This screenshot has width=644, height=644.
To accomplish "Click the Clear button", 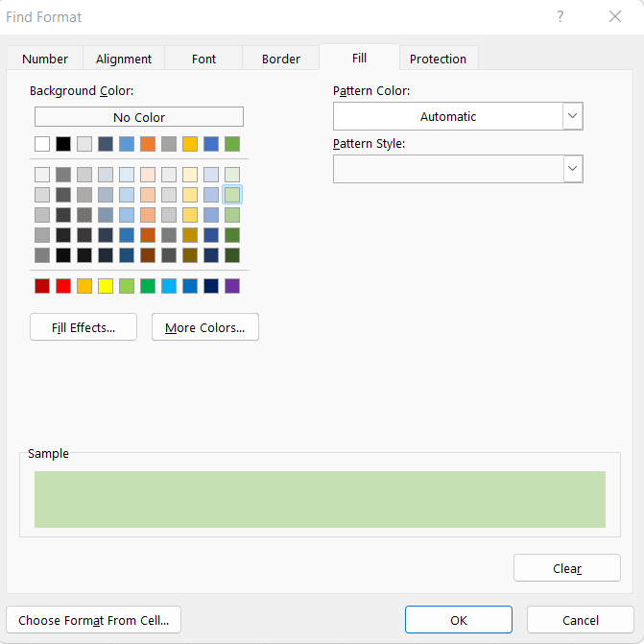I will (567, 568).
